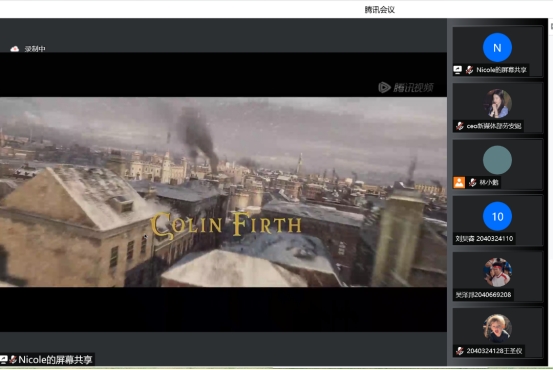
Task: Select the ceo participant's photo avatar
Action: tap(497, 104)
